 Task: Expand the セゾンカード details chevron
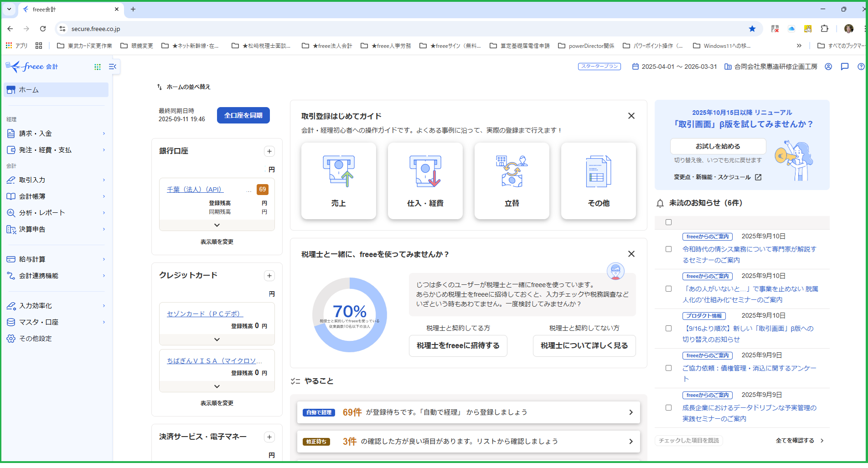tap(217, 339)
